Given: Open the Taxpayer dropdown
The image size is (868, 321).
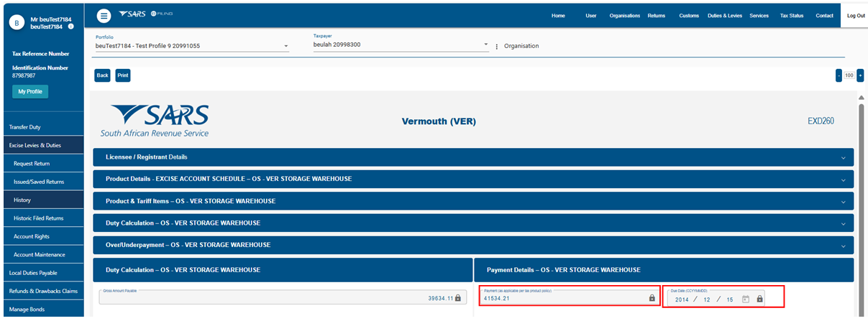Looking at the screenshot, I should tap(401, 45).
